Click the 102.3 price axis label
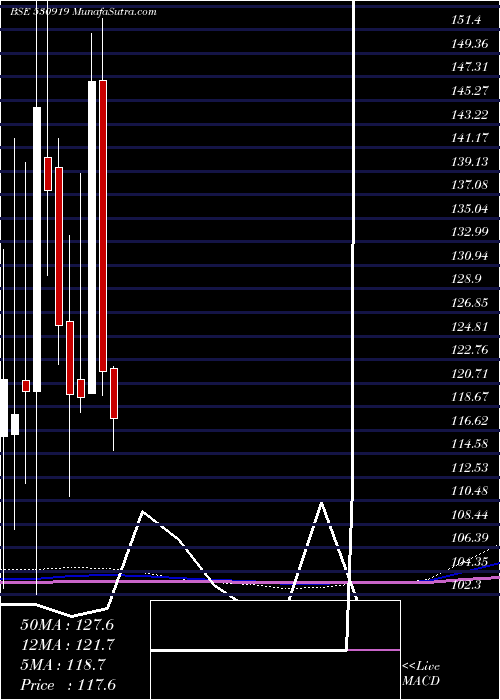Viewport: 500px width, 700px height. point(466,585)
